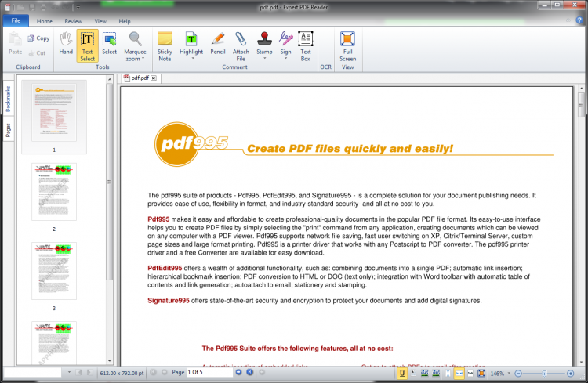Toggle the fit width status bar button
The height and width of the screenshot is (383, 588).
tap(459, 374)
